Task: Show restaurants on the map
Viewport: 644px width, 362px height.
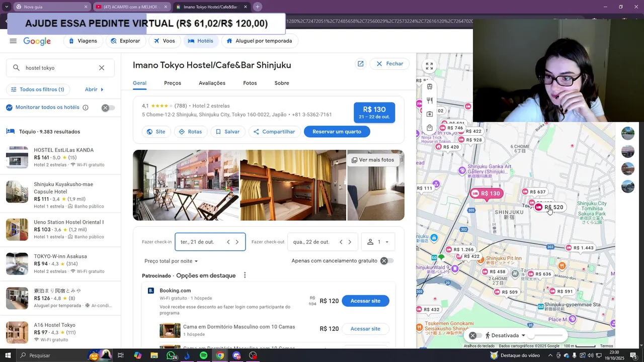Action: 429,101
